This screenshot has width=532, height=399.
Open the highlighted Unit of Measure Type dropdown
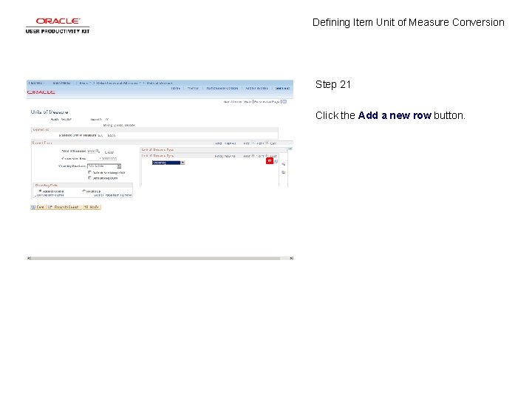[x=168, y=163]
